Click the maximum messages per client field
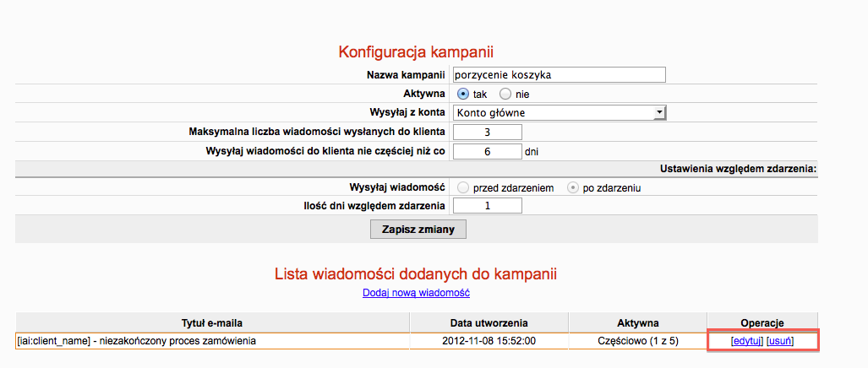The image size is (868, 368). point(488,132)
